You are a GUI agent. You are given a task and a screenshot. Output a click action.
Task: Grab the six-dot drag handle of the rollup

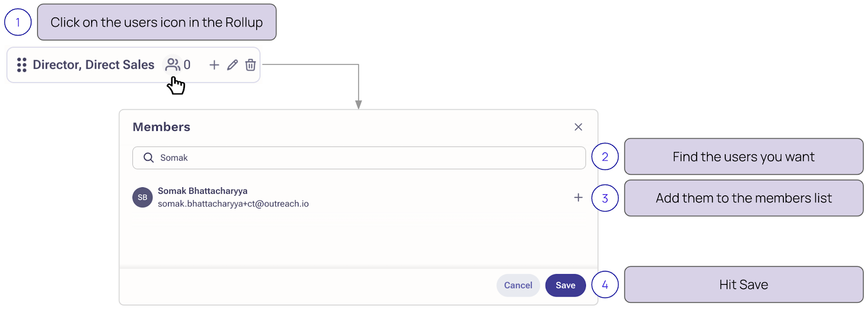[x=22, y=65]
